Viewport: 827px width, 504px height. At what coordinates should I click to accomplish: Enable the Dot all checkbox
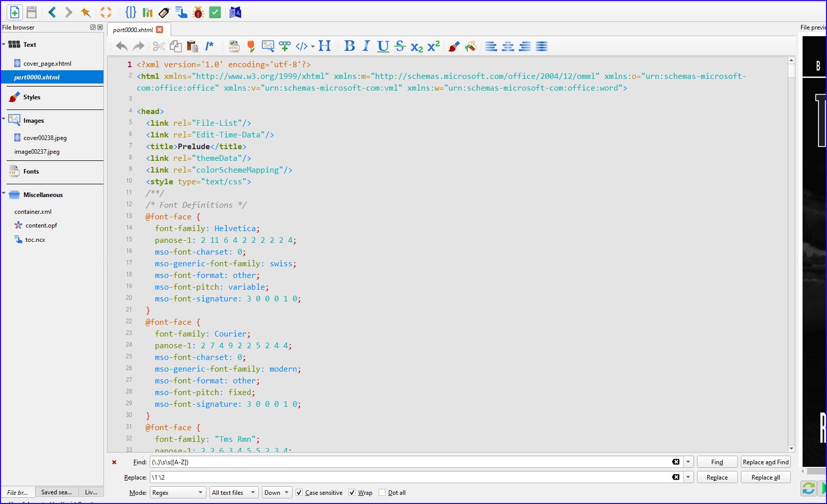382,493
